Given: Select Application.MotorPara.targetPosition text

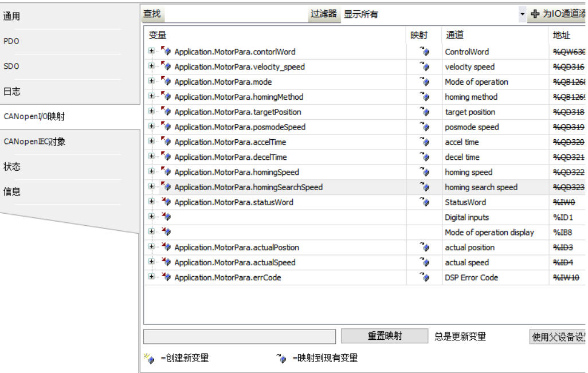Looking at the screenshot, I should [238, 112].
